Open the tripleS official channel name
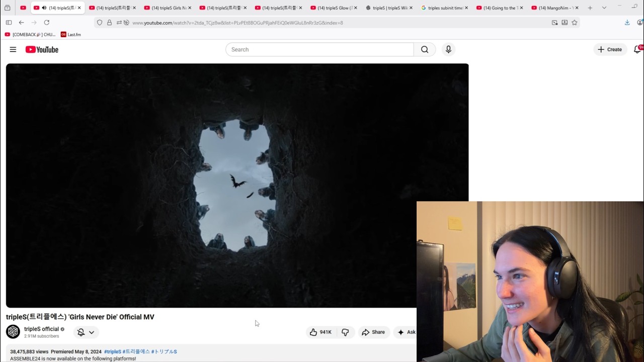Screen dimensions: 644x362 [x=41, y=329]
